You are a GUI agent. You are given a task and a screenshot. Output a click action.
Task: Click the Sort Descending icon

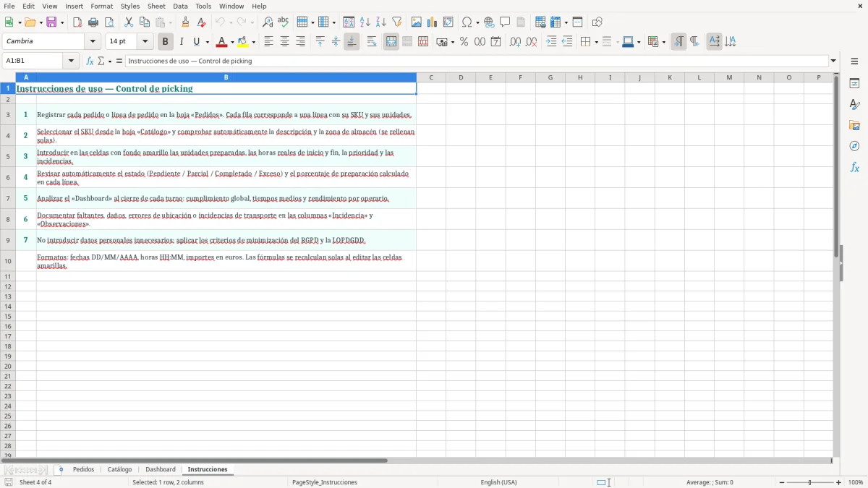point(381,22)
